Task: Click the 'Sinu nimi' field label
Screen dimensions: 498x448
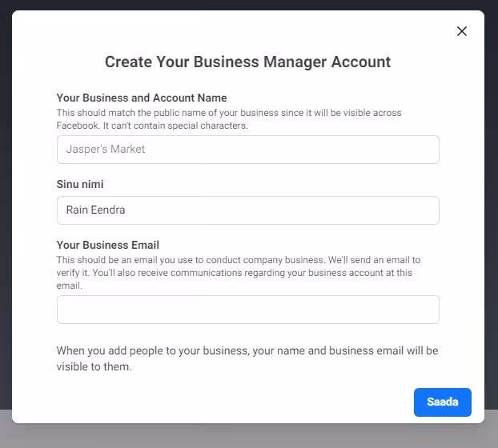Action: pos(80,184)
